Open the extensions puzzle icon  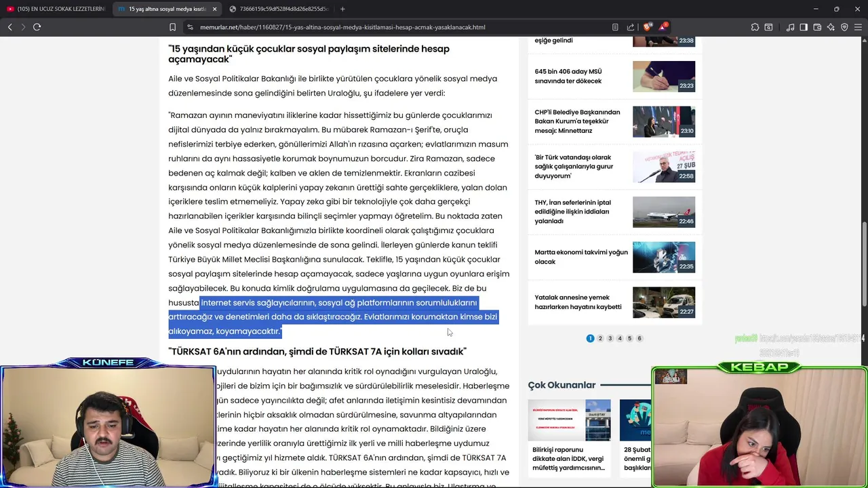point(755,27)
